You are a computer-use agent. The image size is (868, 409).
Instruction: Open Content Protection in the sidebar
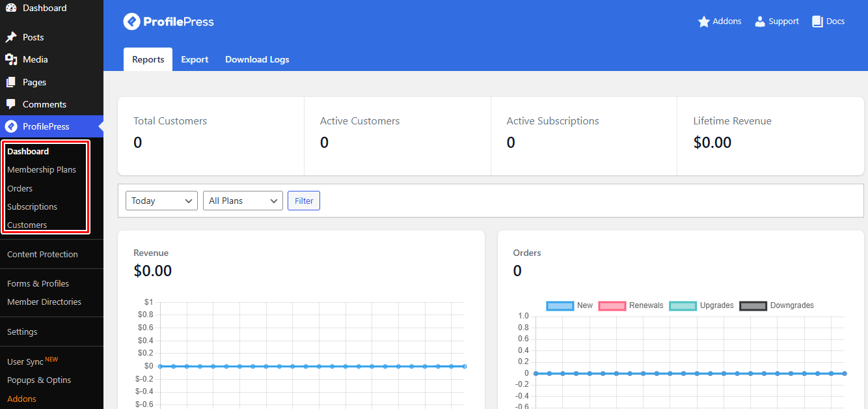[x=42, y=254]
